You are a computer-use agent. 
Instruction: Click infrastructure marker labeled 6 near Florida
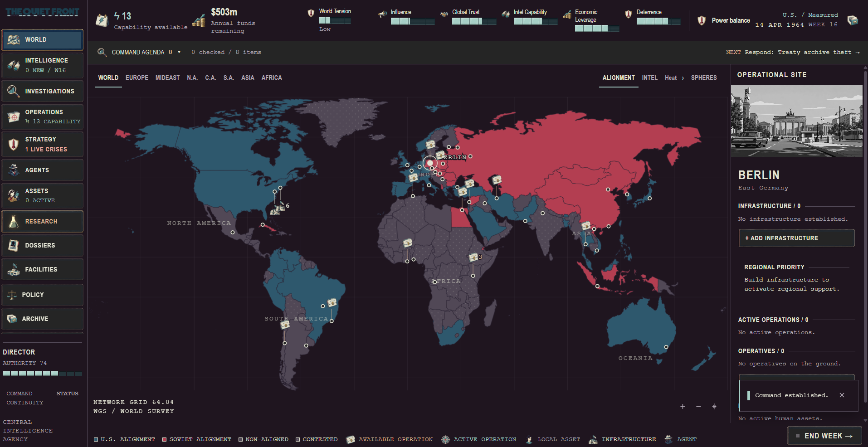click(278, 208)
